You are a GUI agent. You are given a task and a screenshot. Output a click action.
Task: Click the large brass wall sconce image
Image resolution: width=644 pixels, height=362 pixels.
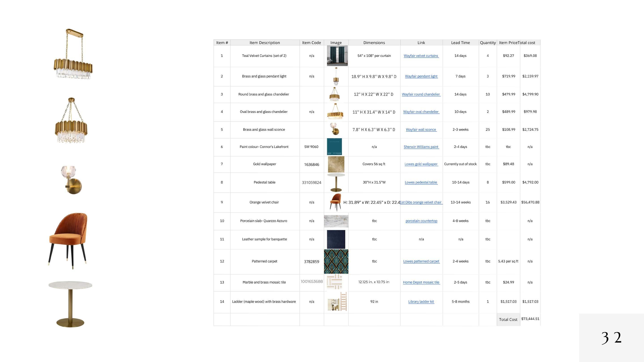click(x=72, y=180)
